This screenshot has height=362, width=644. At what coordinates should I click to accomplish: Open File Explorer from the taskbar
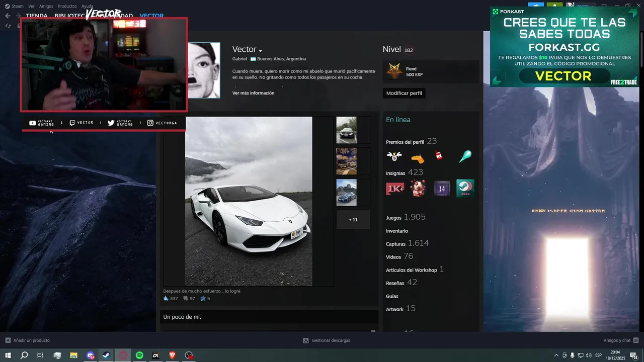coord(73,355)
